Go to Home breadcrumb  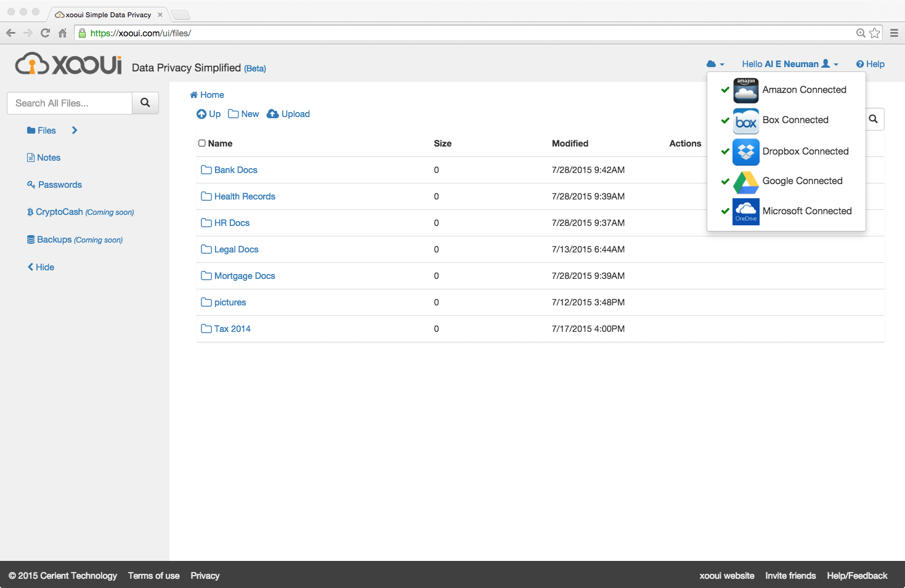point(207,95)
